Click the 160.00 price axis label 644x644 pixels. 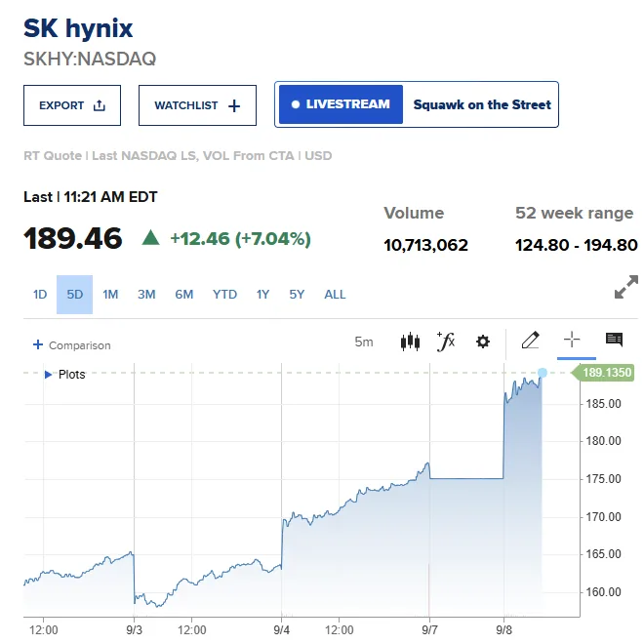pos(603,592)
